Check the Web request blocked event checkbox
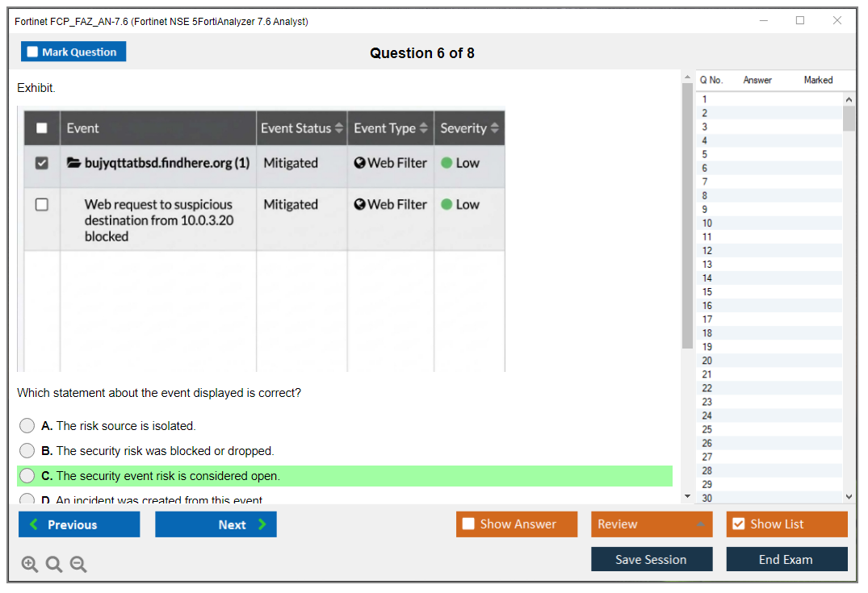The image size is (868, 593). (x=41, y=204)
